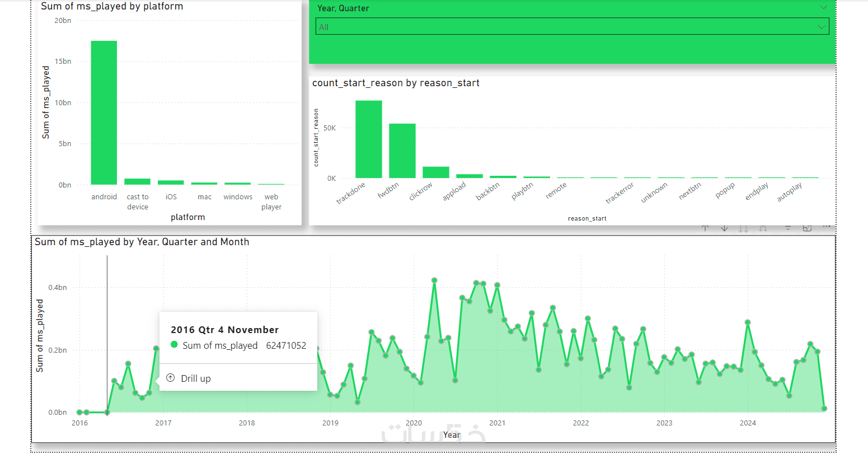Screen dimensions: 868x454
Task: Click the last data point at the end of 2024
Action: coord(824,409)
